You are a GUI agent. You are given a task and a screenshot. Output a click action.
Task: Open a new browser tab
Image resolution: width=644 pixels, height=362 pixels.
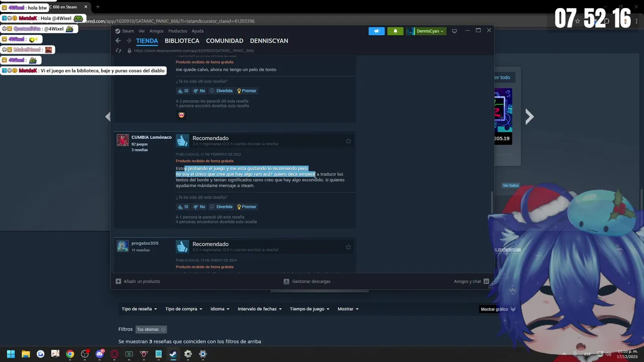click(x=98, y=7)
